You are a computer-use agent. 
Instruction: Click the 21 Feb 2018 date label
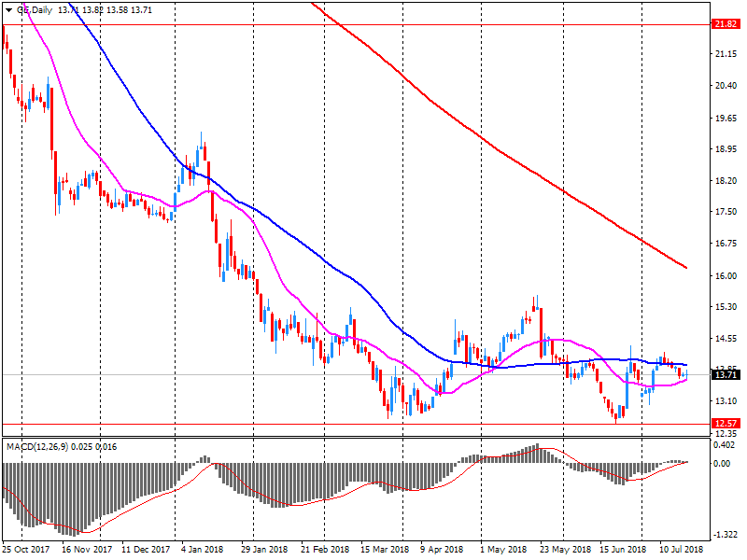pos(325,550)
